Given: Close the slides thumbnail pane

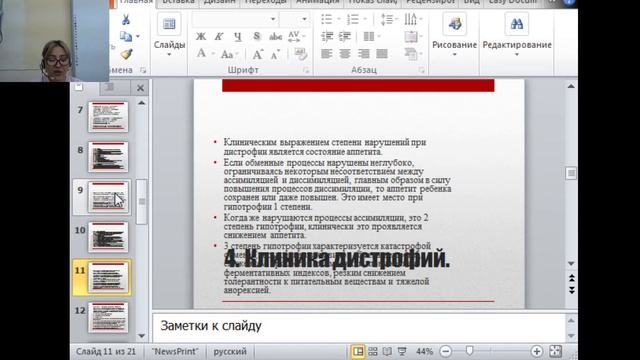Looking at the screenshot, I should click(x=140, y=88).
